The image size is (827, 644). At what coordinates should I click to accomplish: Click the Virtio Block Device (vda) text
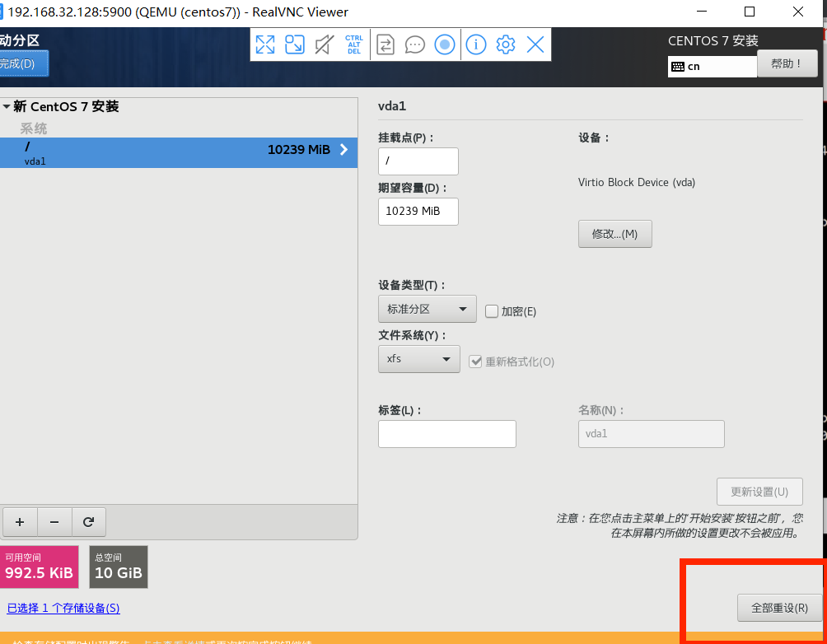click(x=637, y=183)
